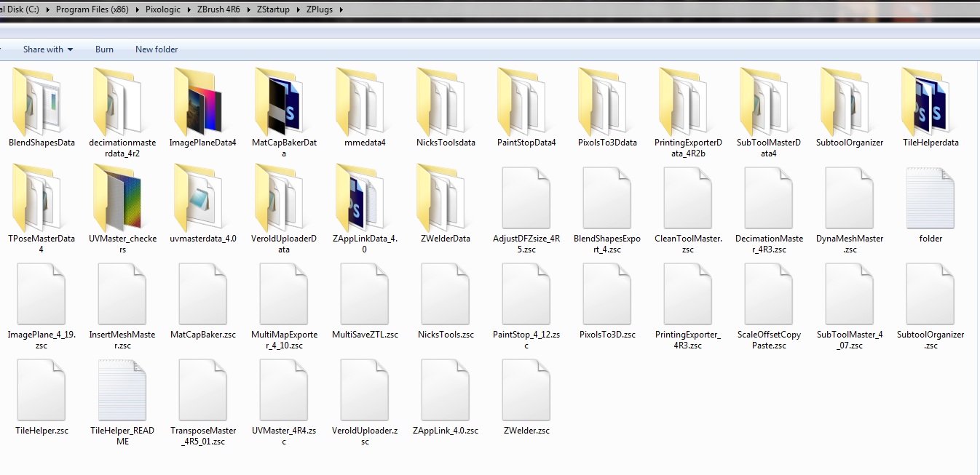980x475 pixels.
Task: Select the InsertMeshMaster.zsc file icon
Action: coord(122,294)
